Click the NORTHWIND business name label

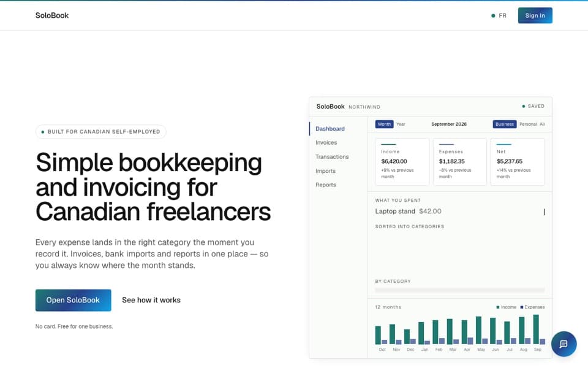pos(364,107)
